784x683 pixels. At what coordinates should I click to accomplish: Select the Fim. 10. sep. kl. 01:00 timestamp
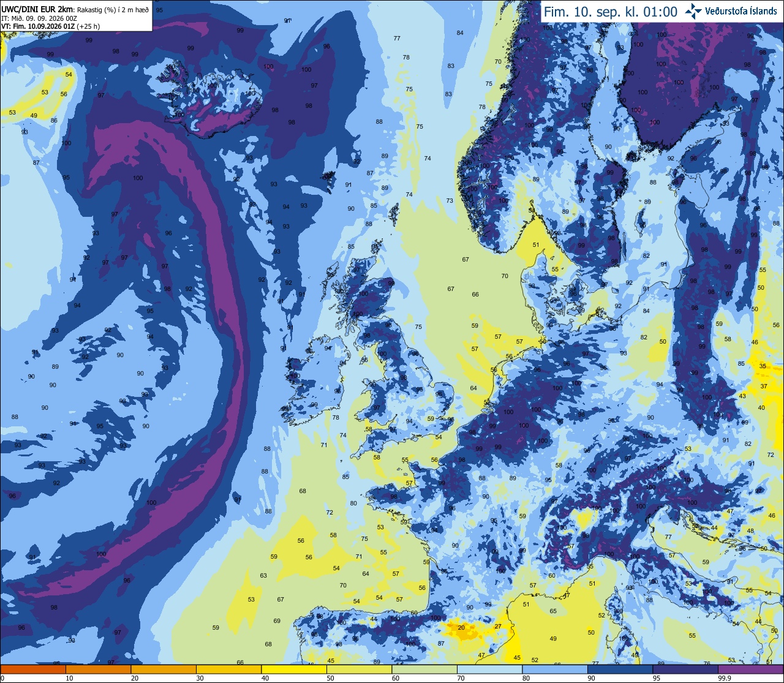(611, 12)
